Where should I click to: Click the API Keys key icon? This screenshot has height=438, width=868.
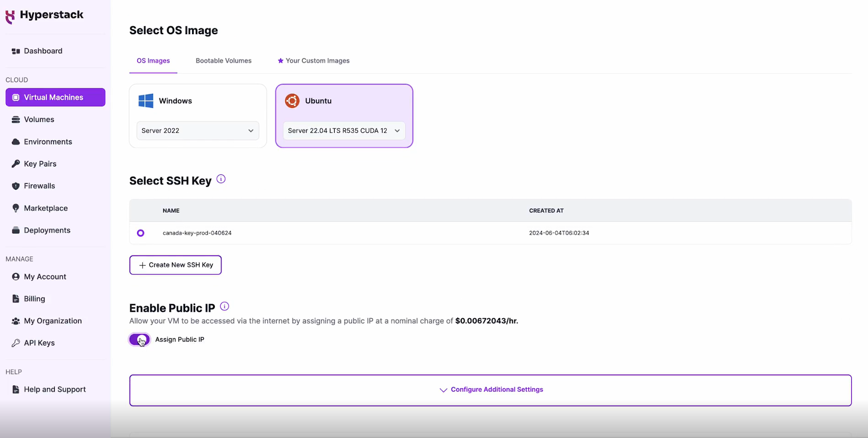coord(16,343)
